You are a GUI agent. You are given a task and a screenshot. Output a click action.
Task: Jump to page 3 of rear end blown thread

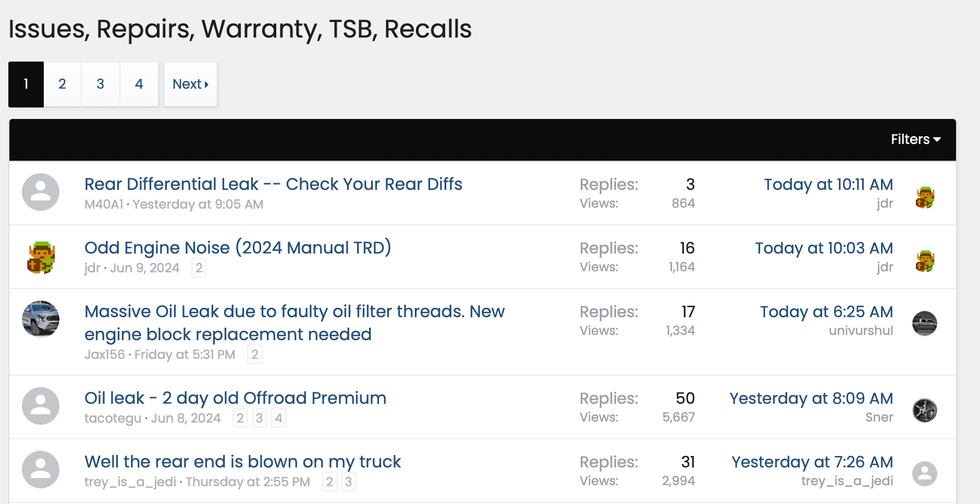349,482
